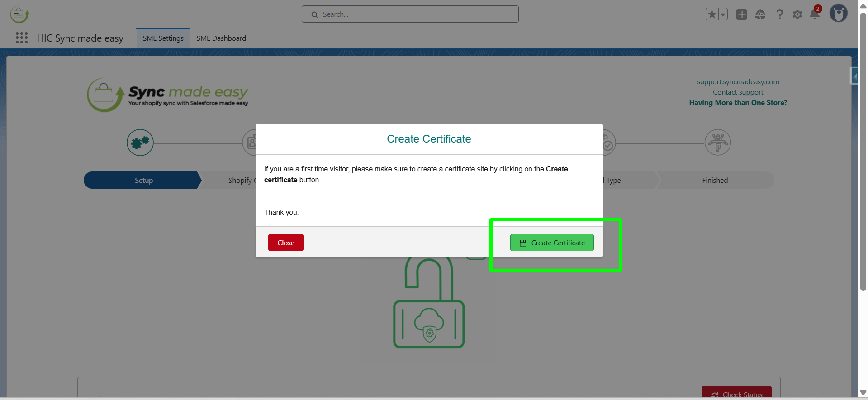Screen dimensions: 868x400
Task: Add page to favorites star
Action: tap(712, 14)
